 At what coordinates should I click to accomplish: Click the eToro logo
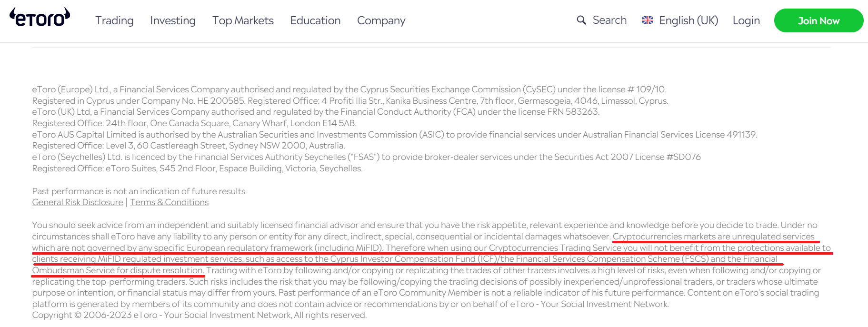pyautogui.click(x=40, y=17)
